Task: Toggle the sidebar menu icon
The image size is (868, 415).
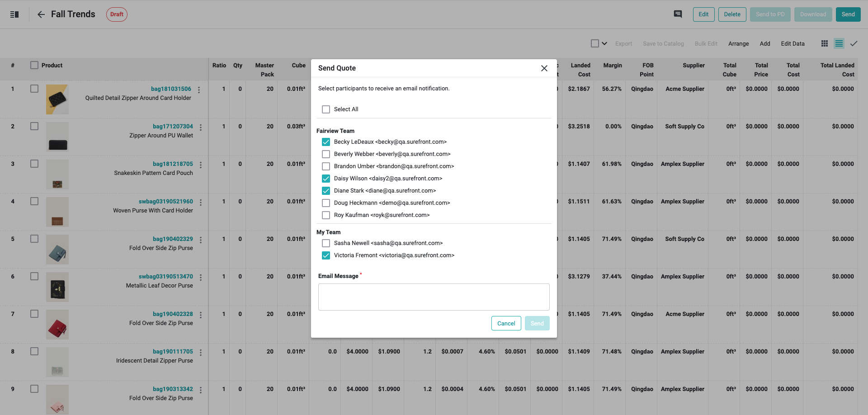Action: click(x=14, y=14)
